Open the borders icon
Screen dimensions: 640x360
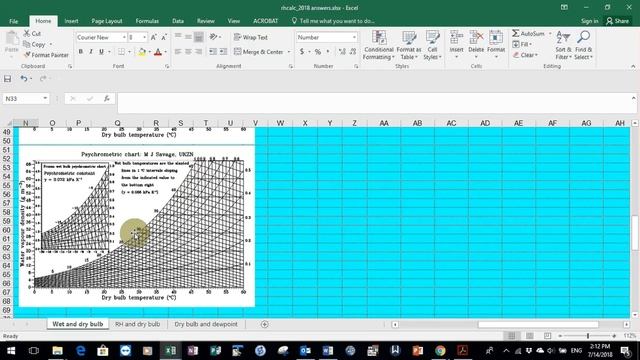coord(121,52)
